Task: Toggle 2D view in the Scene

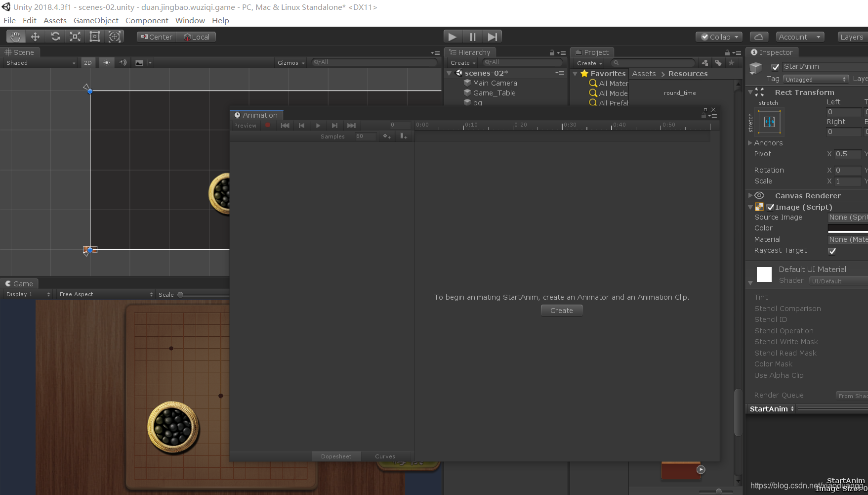Action: coord(88,63)
